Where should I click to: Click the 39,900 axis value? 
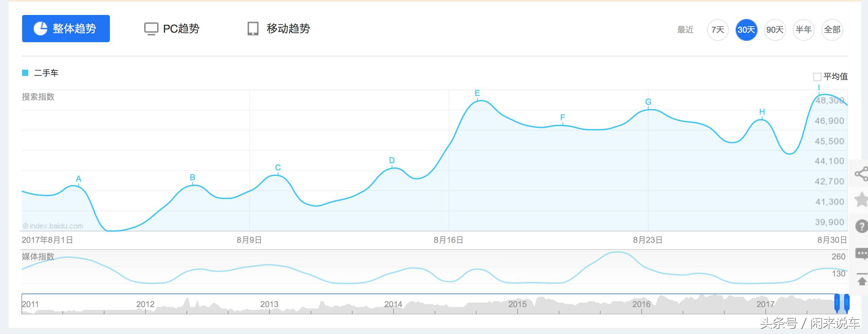pyautogui.click(x=830, y=222)
